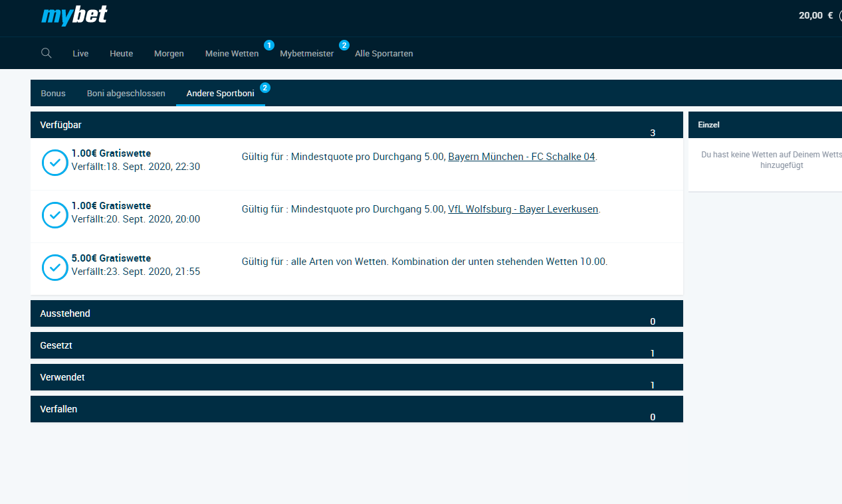Click the Einzel bet slip header

765,125
